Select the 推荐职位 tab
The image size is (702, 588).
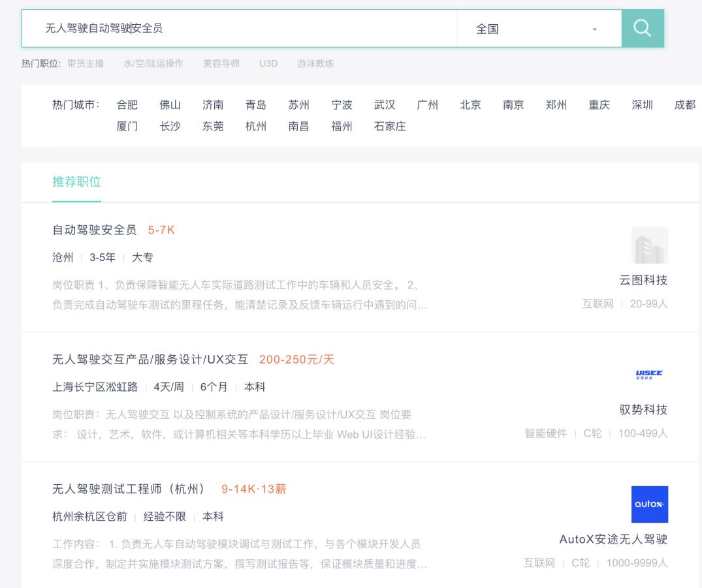[x=76, y=182]
